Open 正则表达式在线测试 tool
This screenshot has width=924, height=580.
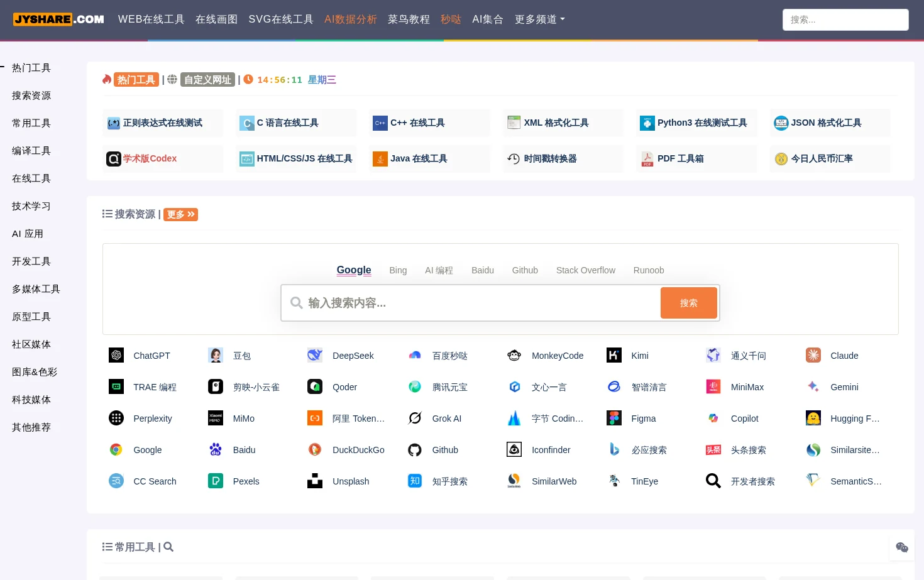[x=163, y=123]
